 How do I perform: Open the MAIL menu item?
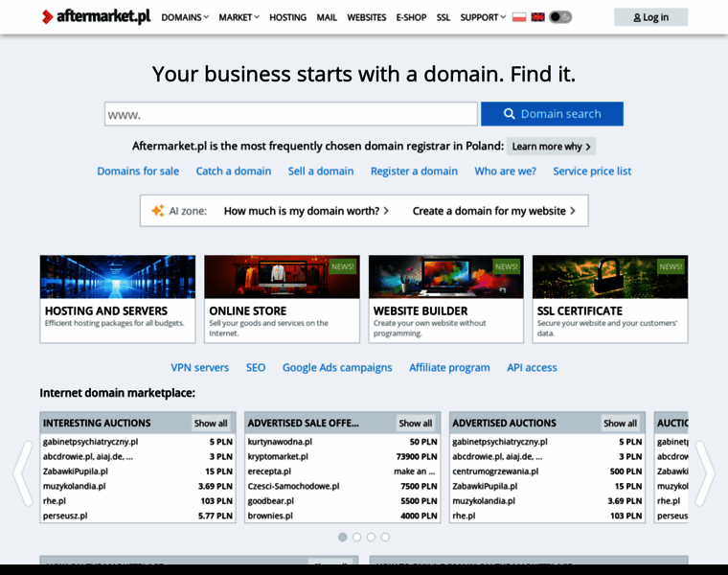[327, 17]
